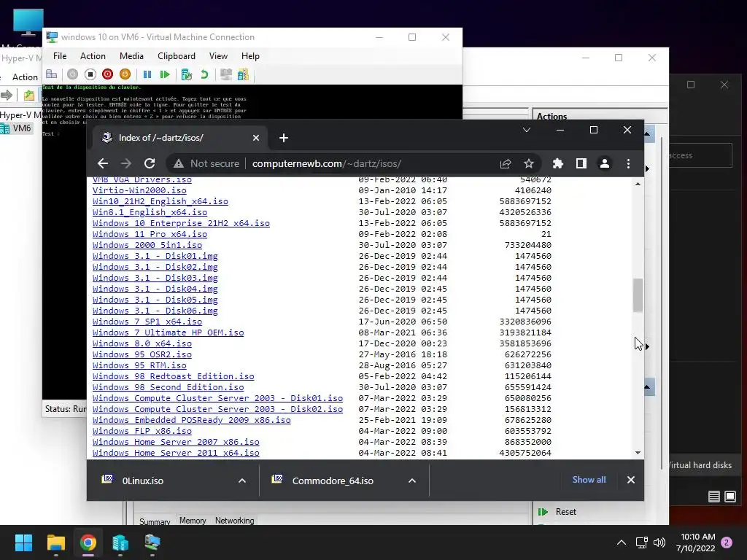Image resolution: width=747 pixels, height=560 pixels.
Task: Click the share page icon in address bar
Action: pyautogui.click(x=506, y=163)
